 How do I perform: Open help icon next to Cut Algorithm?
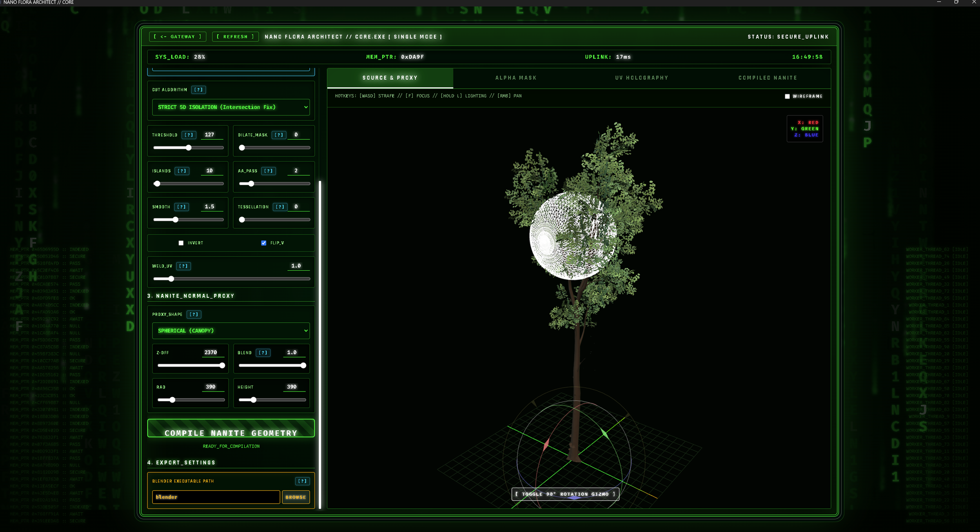click(198, 90)
